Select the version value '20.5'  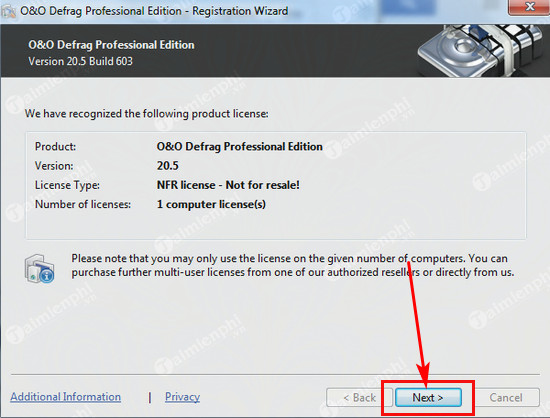point(168,166)
